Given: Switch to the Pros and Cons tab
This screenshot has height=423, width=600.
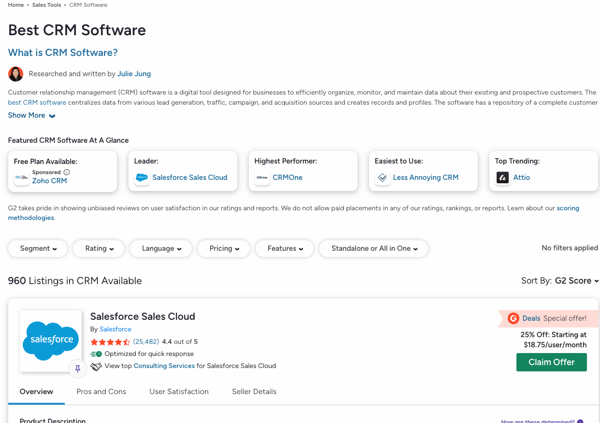Looking at the screenshot, I should [101, 392].
